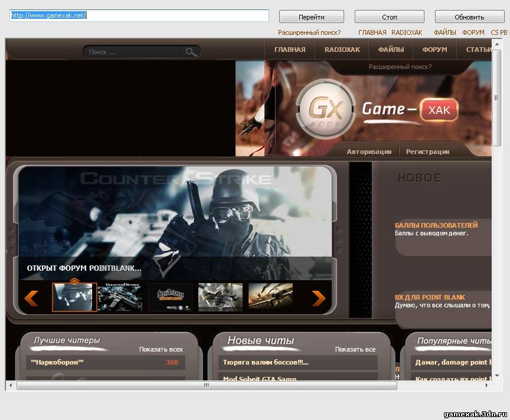Open ОТКРЫТ ФОРУМ POINTBLANK headline

(x=84, y=268)
